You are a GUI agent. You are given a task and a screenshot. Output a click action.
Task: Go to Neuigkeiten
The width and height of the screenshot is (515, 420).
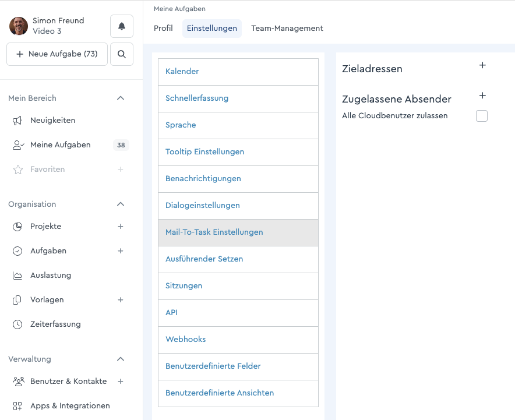coord(52,121)
